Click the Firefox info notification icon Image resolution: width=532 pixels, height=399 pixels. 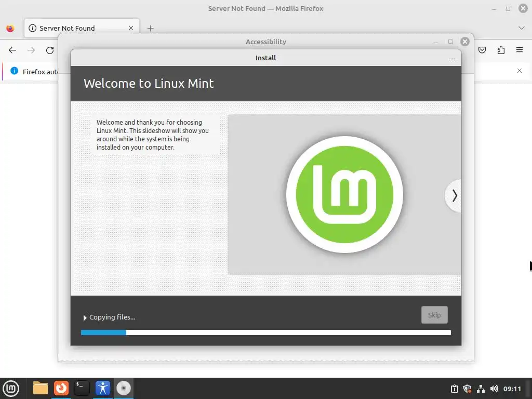(14, 71)
